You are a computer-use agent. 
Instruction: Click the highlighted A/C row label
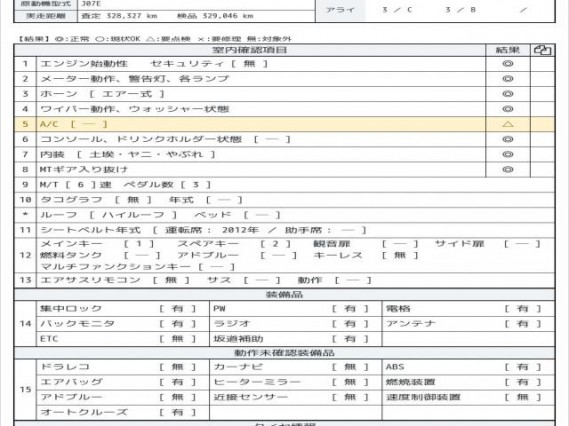point(74,124)
